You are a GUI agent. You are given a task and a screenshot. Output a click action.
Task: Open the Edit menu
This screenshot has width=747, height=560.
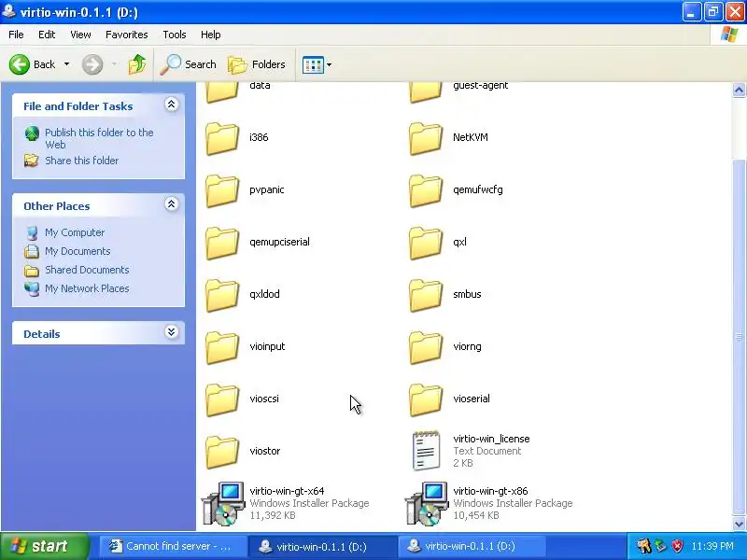tap(47, 35)
